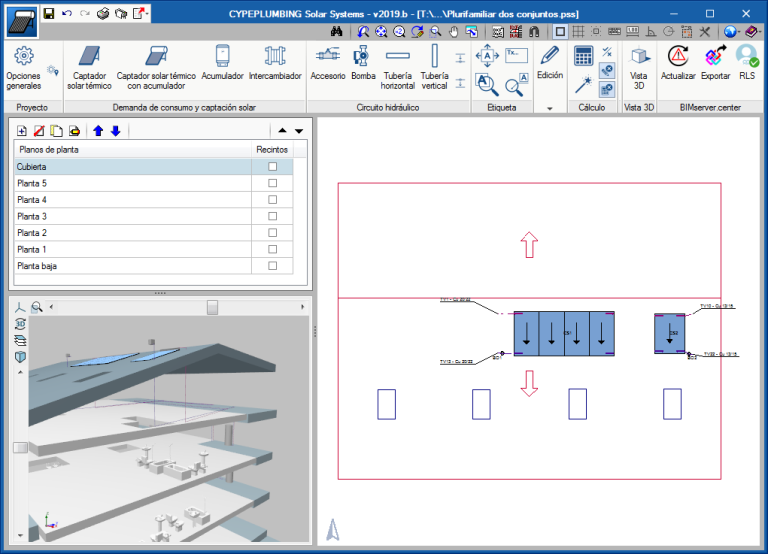
Task: Tick Recintos checkbox for Planta 3
Action: [272, 217]
